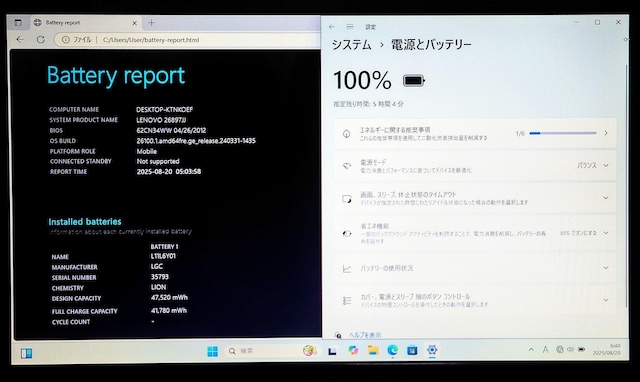Click the energy recommendations leaf icon

click(347, 133)
